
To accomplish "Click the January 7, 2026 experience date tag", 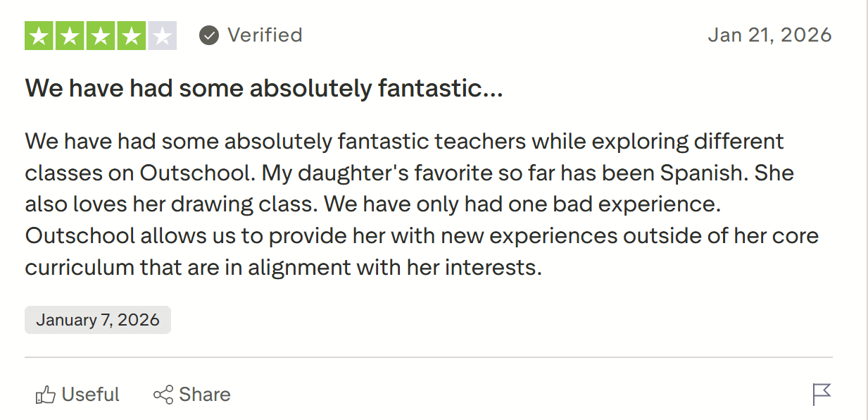I will (x=97, y=319).
